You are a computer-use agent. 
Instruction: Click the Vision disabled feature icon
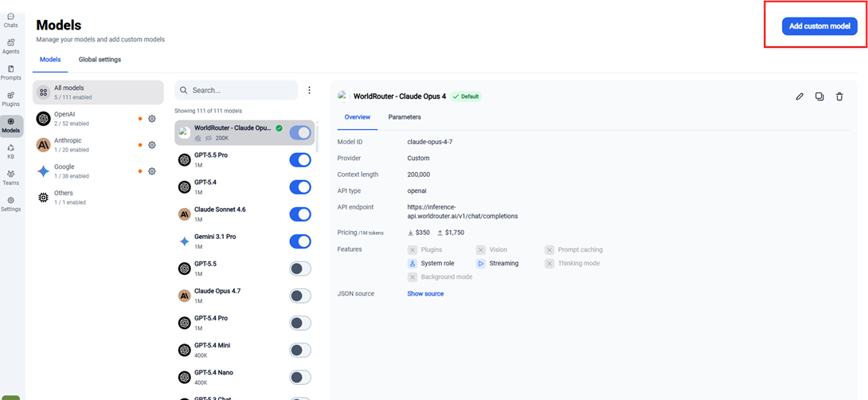pos(480,250)
